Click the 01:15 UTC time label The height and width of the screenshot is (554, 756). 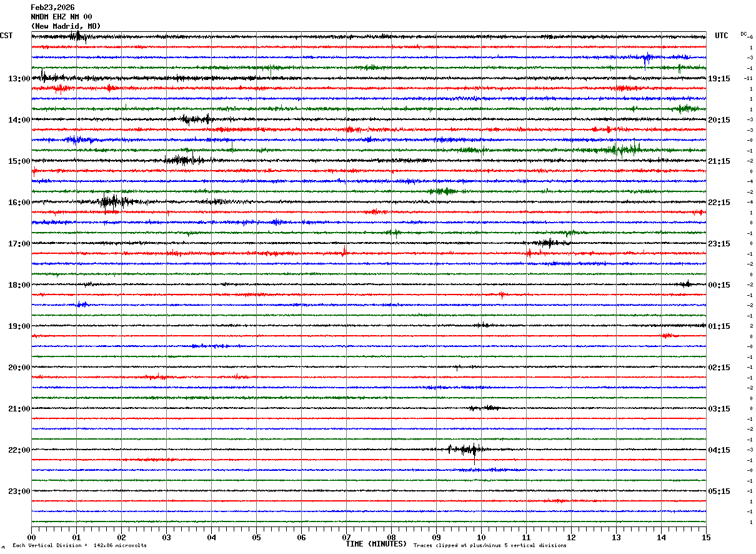[719, 326]
